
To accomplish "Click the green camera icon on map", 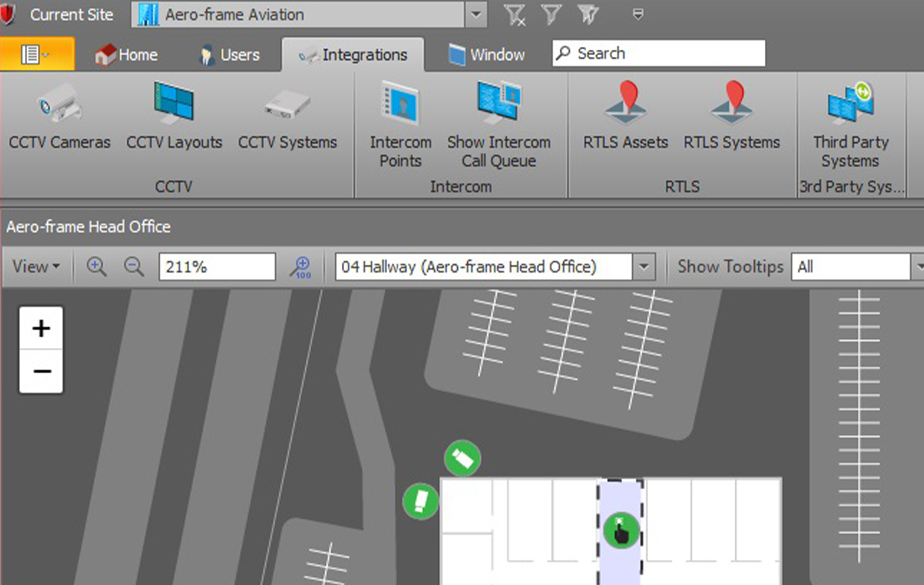I will tap(462, 458).
